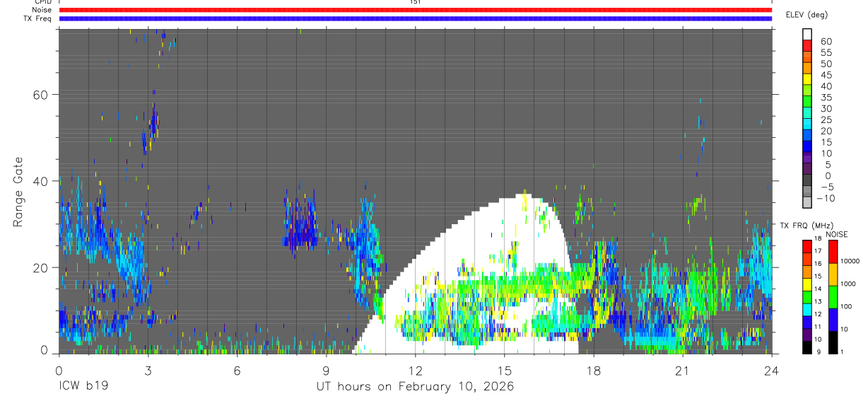Click the '50' label on ELEV colorbar
The height and width of the screenshot is (401, 868).
tap(826, 64)
